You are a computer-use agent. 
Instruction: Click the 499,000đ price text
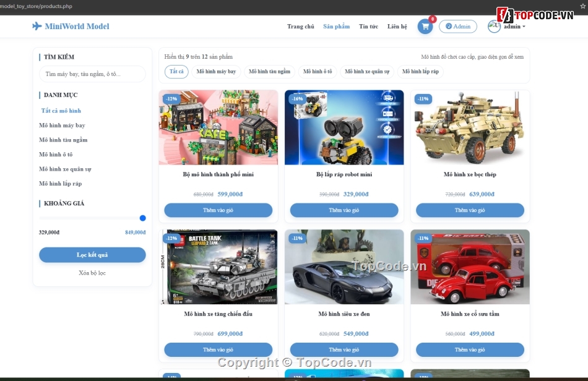click(x=482, y=333)
